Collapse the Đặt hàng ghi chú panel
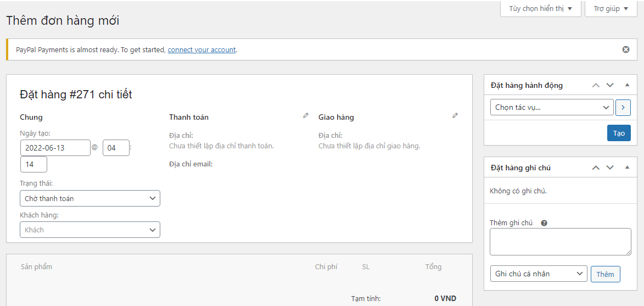The image size is (644, 306). [628, 168]
